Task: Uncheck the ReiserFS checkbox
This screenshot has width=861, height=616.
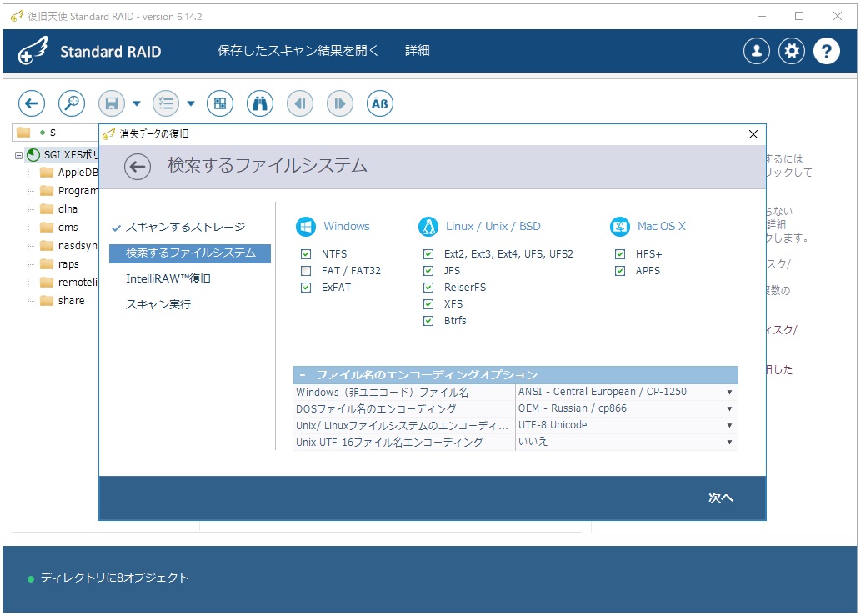Action: click(x=428, y=287)
